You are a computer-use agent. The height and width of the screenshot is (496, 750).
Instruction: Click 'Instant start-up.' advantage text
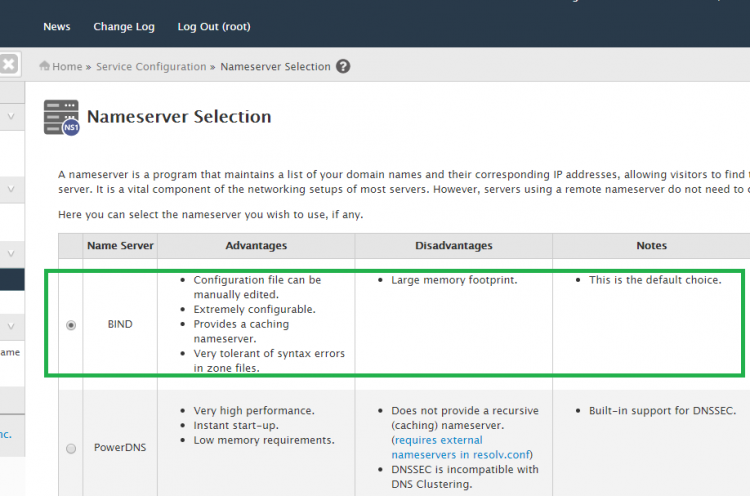[x=236, y=426]
